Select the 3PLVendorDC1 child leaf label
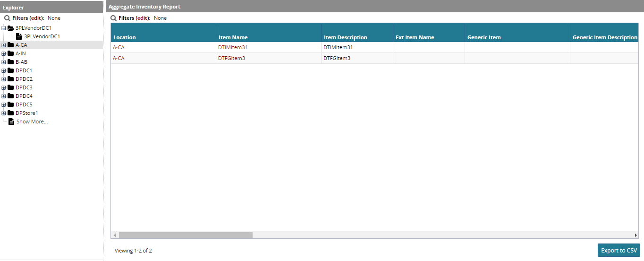 [42, 36]
